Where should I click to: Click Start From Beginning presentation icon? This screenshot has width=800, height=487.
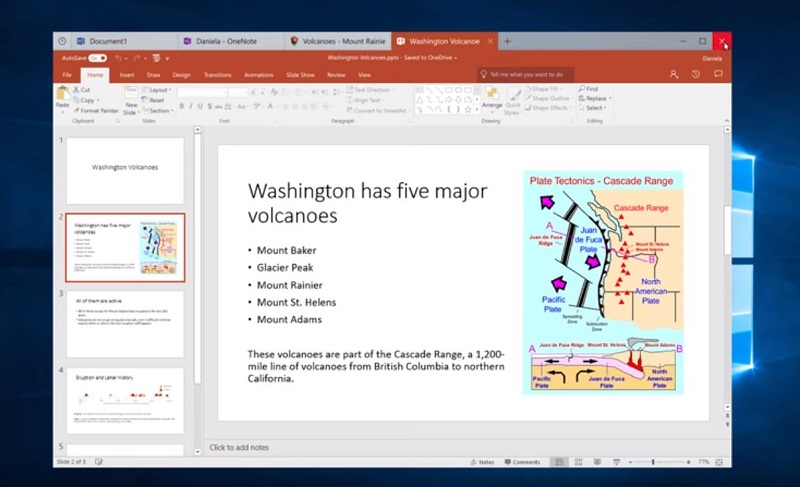click(156, 58)
